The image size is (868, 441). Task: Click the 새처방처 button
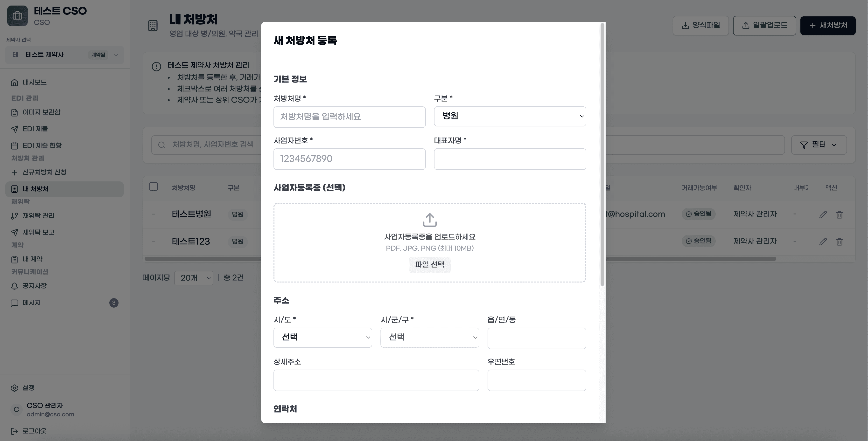(828, 25)
